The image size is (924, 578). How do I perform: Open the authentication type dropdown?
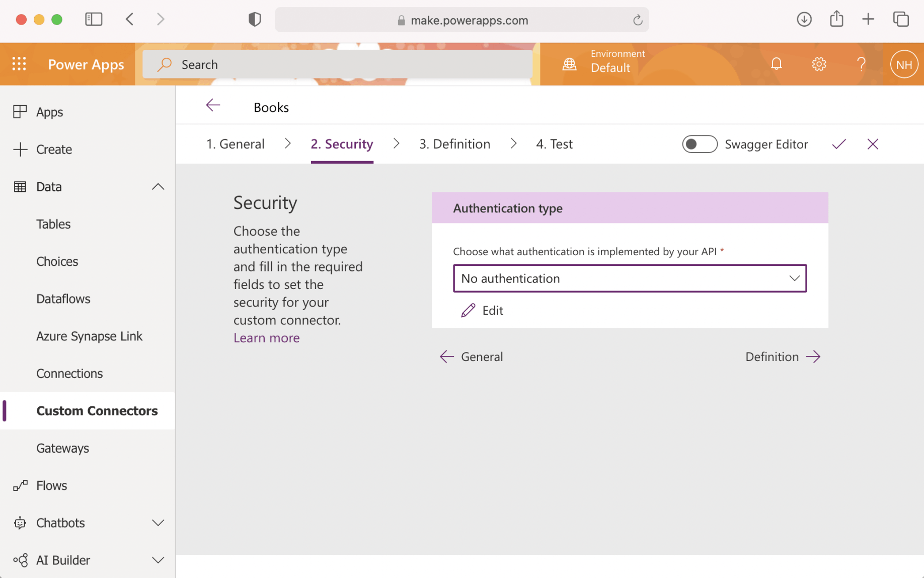630,278
